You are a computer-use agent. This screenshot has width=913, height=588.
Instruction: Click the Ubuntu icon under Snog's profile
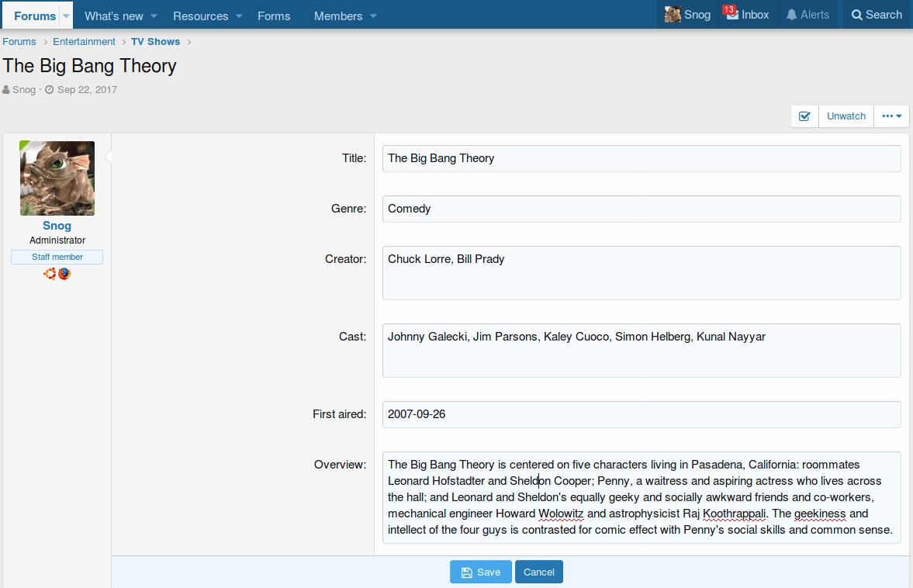click(x=50, y=274)
